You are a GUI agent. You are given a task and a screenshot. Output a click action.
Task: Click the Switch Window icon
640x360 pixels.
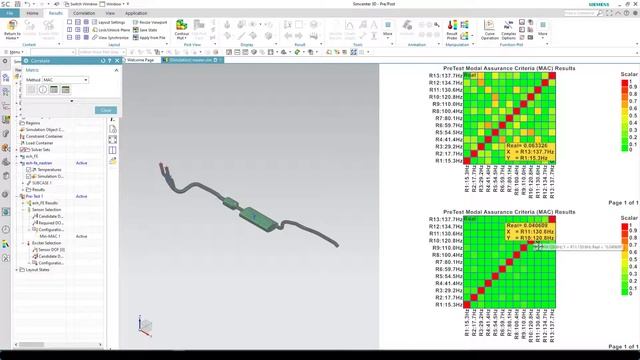pos(67,4)
